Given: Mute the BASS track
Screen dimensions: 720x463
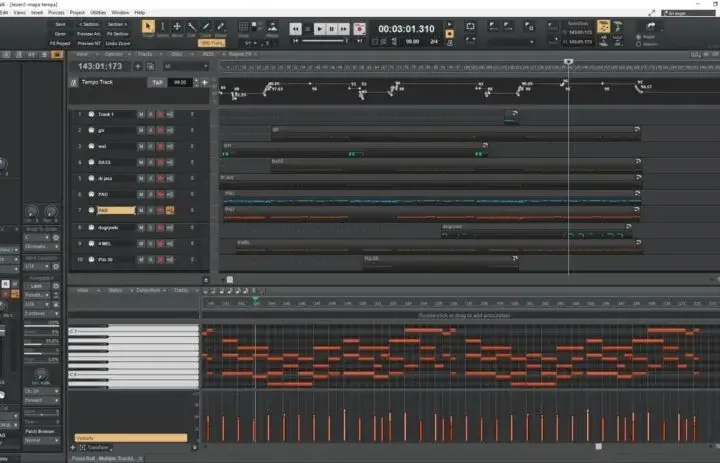Looking at the screenshot, I should point(141,162).
